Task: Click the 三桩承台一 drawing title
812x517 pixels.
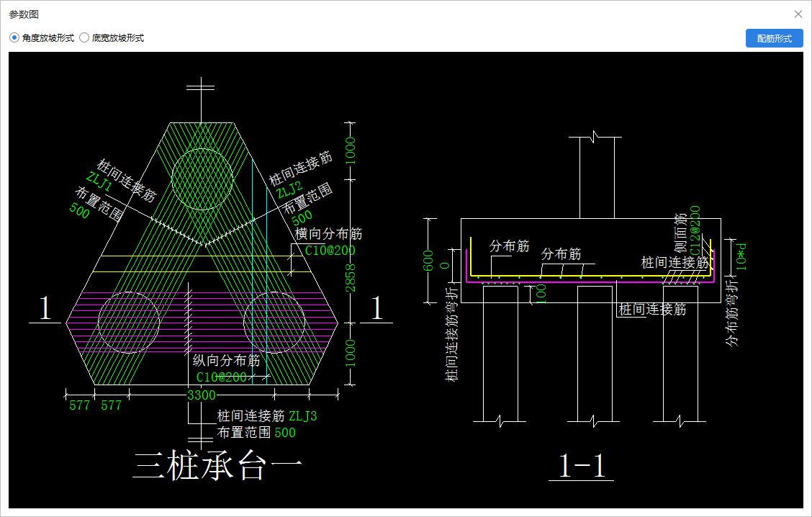Action: tap(218, 466)
